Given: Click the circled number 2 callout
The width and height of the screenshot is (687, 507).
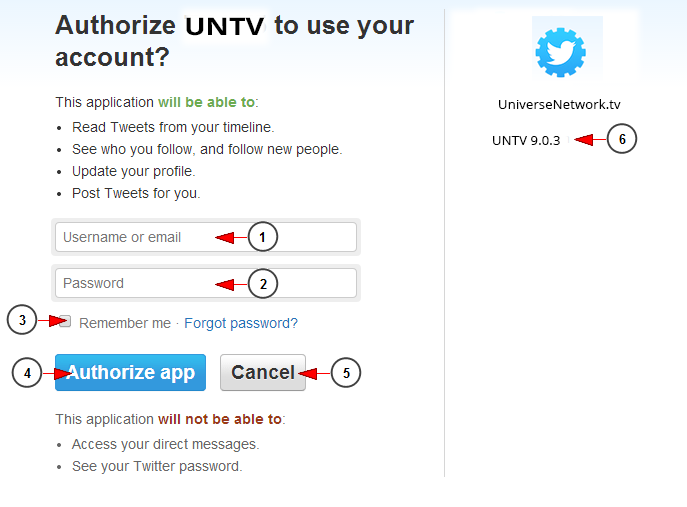Looking at the screenshot, I should click(x=263, y=284).
